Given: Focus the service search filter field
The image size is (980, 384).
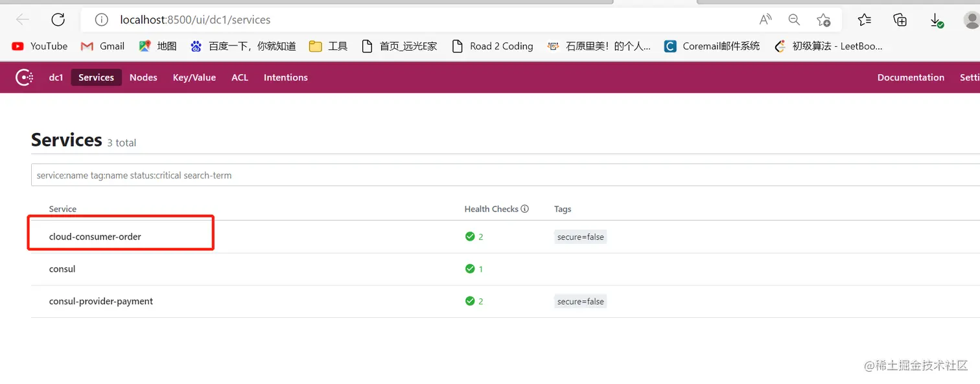Looking at the screenshot, I should pyautogui.click(x=506, y=175).
